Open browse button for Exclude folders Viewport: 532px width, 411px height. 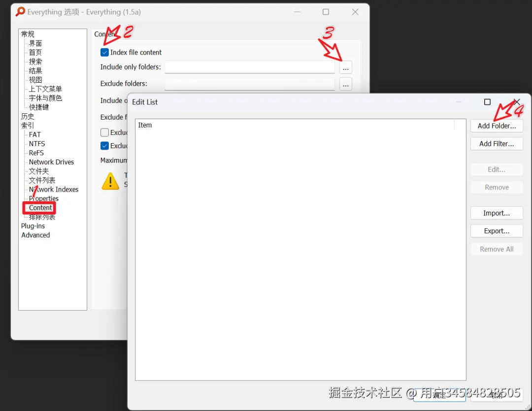point(345,84)
